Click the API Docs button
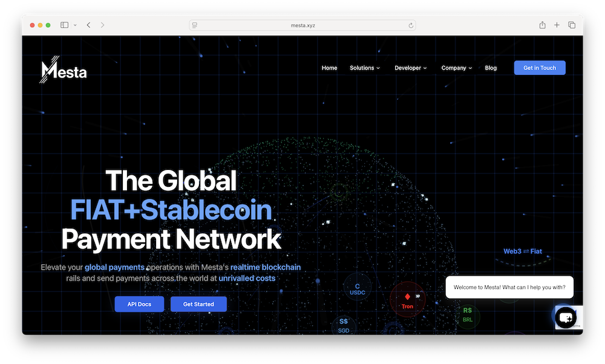Viewport: 605px width, 364px height. click(139, 304)
